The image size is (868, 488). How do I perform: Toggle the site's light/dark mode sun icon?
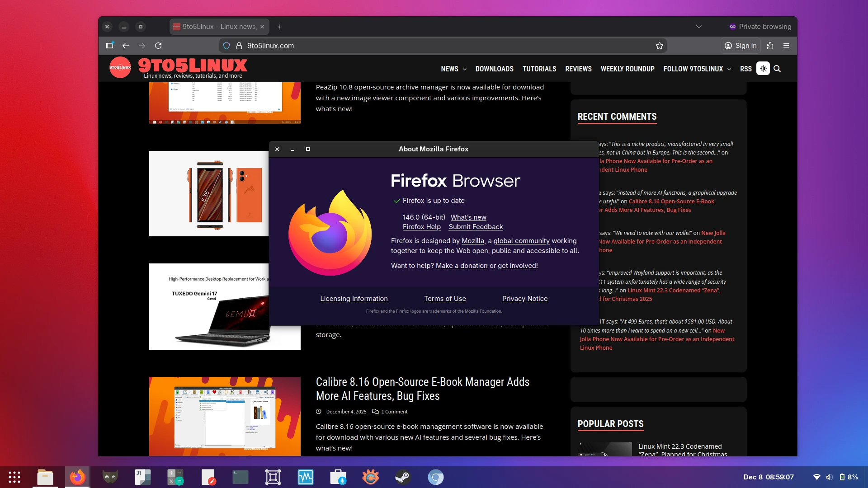pos(763,68)
